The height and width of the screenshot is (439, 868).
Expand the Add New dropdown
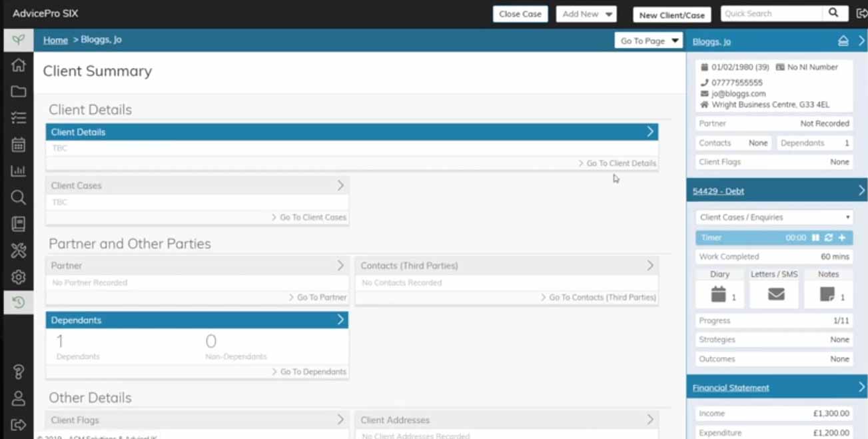(x=586, y=13)
